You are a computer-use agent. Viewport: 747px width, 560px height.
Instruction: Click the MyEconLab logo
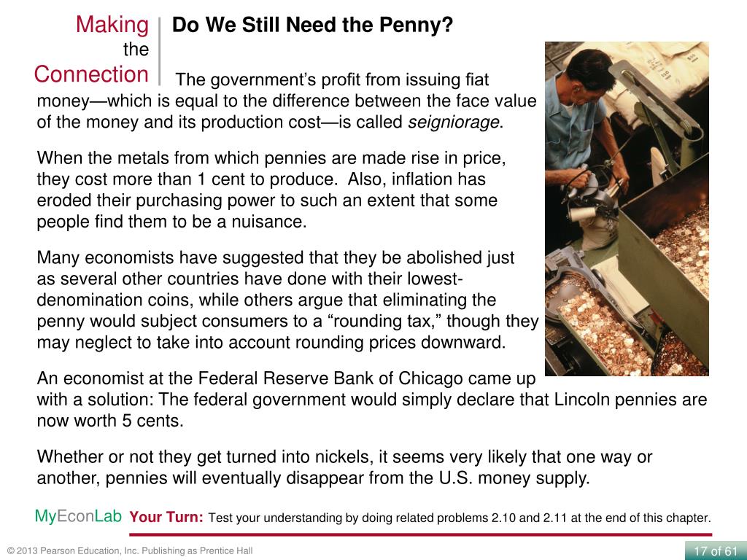pyautogui.click(x=78, y=516)
